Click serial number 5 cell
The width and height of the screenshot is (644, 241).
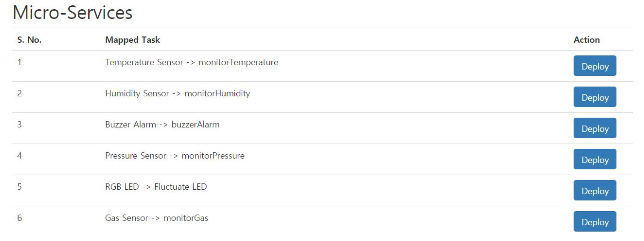click(19, 187)
